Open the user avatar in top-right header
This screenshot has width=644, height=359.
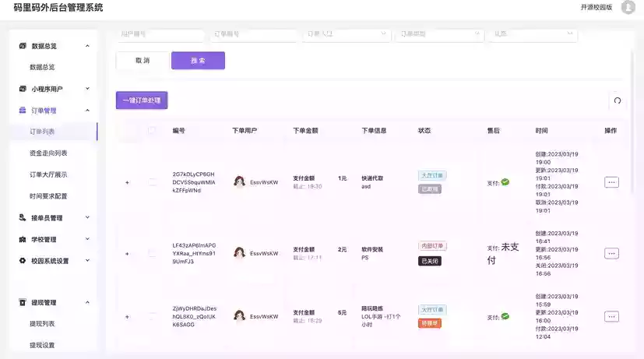coord(628,7)
